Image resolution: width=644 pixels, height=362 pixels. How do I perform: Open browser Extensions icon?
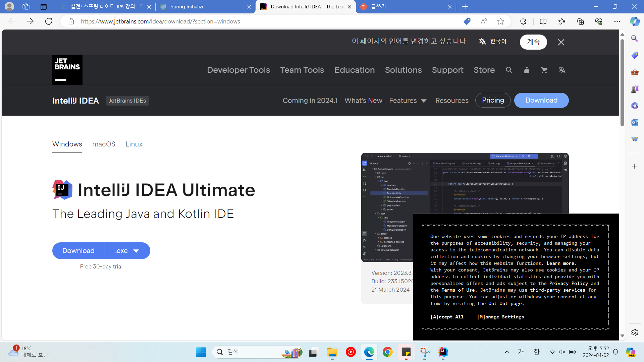[523, 21]
